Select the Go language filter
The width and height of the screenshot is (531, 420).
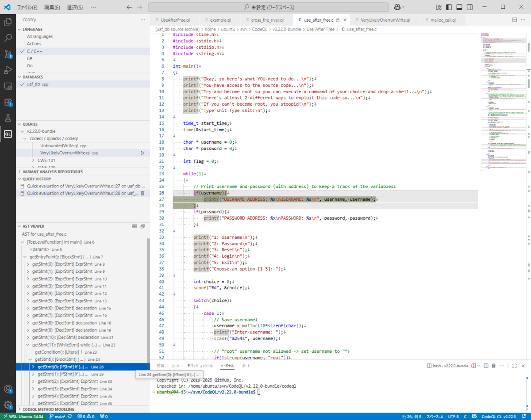click(x=83, y=65)
